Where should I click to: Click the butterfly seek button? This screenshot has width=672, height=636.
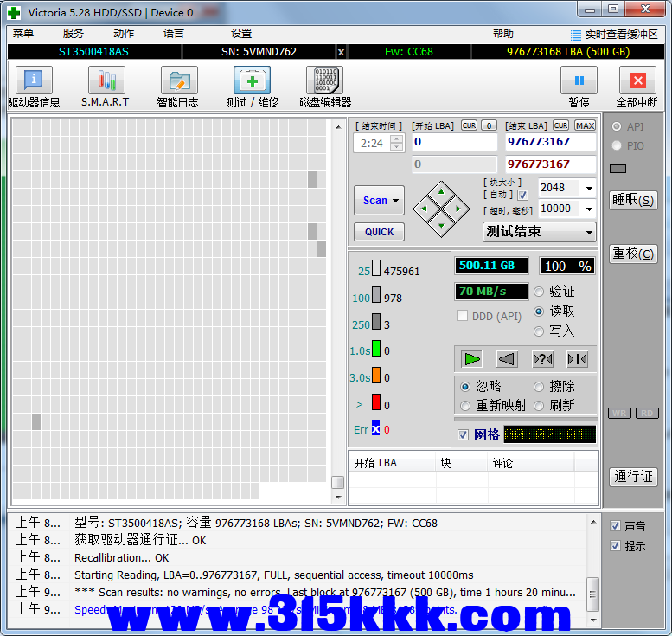click(x=577, y=359)
